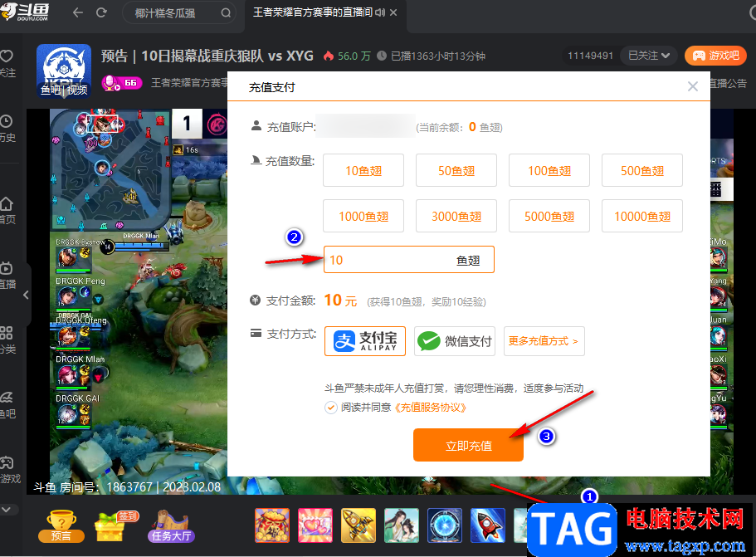Open the 直播 live sidebar item
The width and height of the screenshot is (756, 557).
(x=7, y=276)
